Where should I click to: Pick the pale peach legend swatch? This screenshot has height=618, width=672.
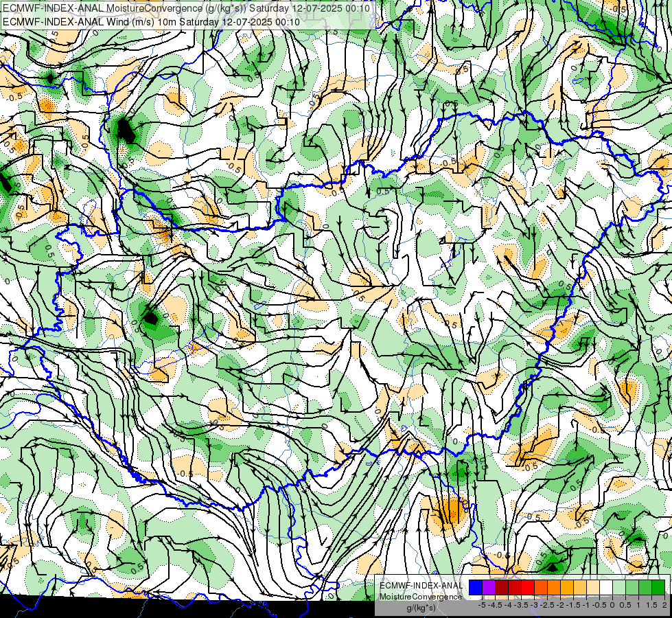pos(592,587)
